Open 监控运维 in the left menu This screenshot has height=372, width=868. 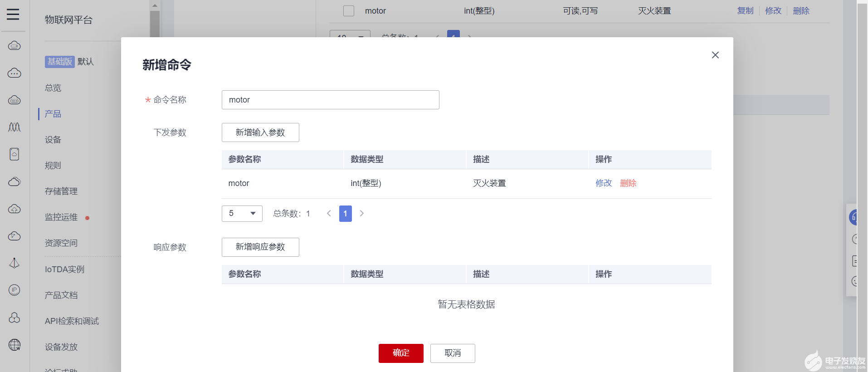pyautogui.click(x=61, y=217)
